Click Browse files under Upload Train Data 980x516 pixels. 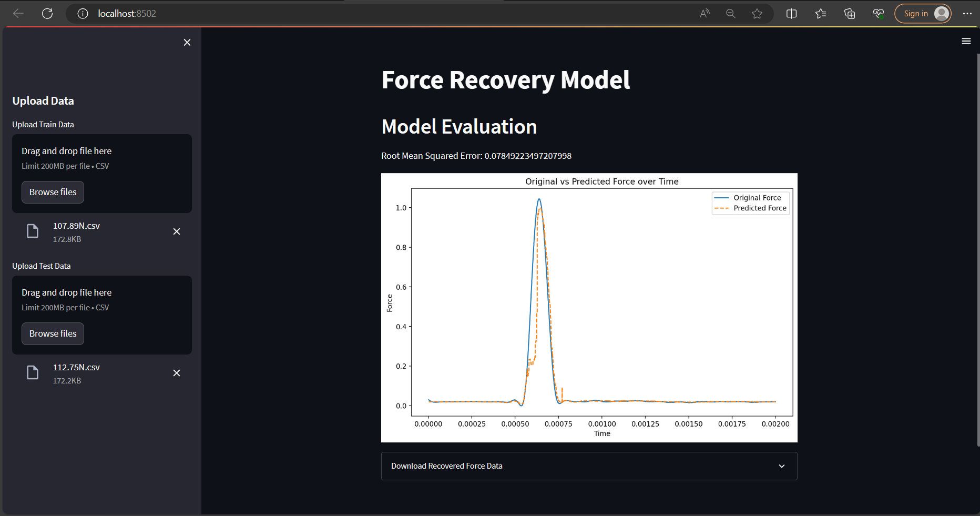coord(53,192)
